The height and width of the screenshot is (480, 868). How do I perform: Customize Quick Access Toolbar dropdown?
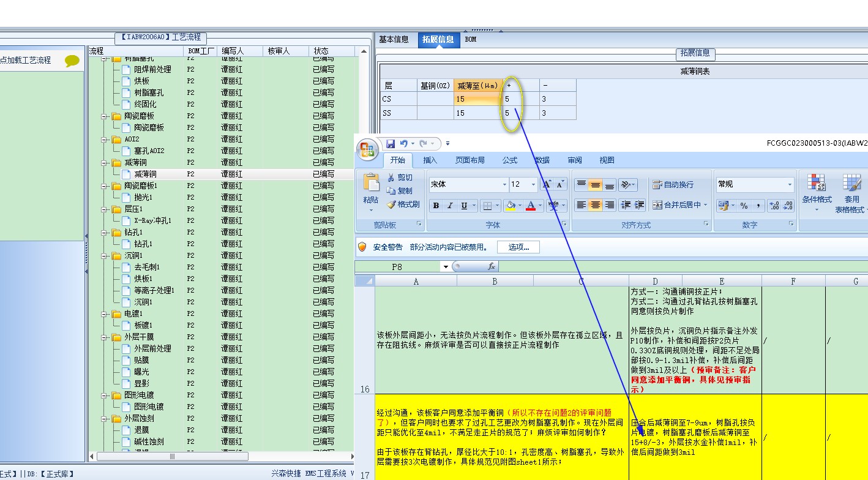click(447, 144)
